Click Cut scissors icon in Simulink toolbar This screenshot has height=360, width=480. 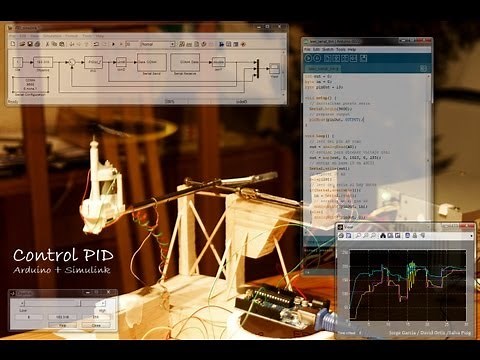(47, 44)
